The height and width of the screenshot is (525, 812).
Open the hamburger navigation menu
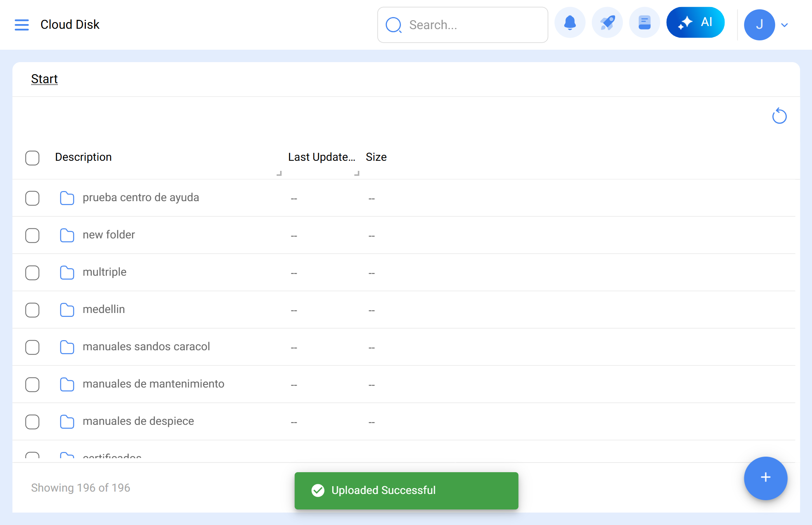coord(22,25)
